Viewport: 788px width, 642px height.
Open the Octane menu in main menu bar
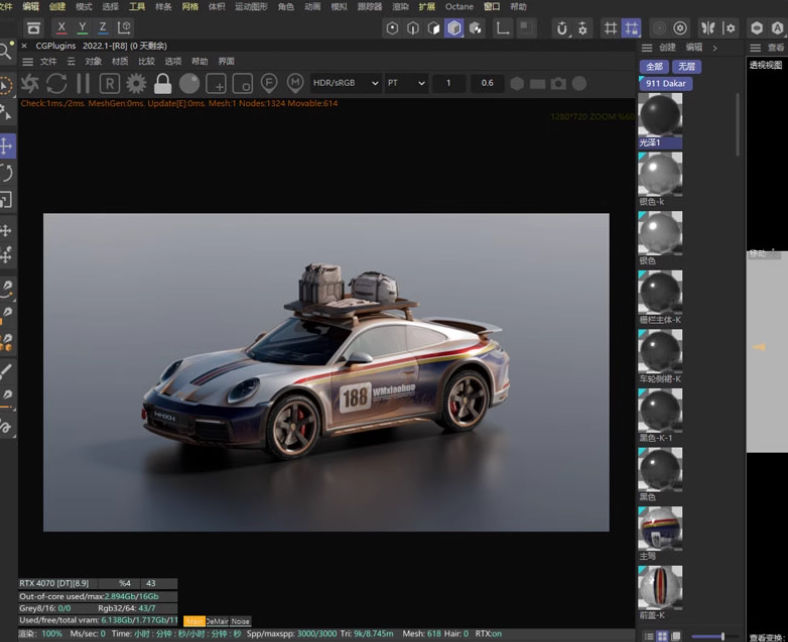tap(459, 7)
